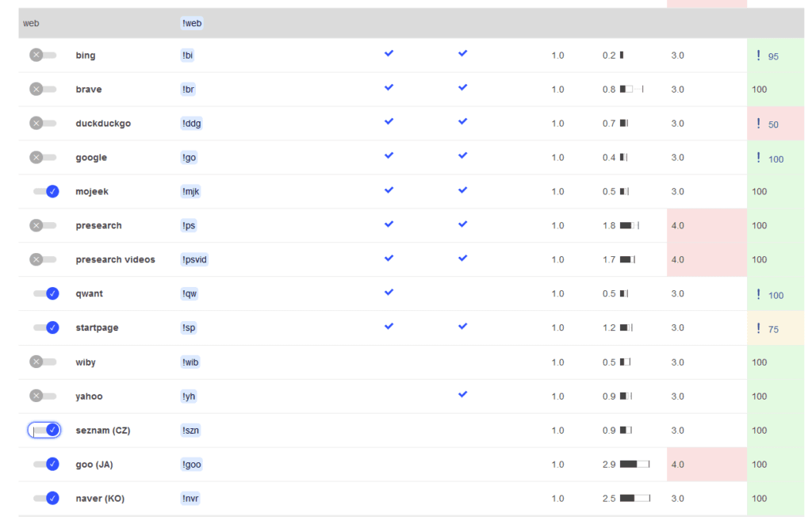Click the !szn shortcut badge

point(190,431)
